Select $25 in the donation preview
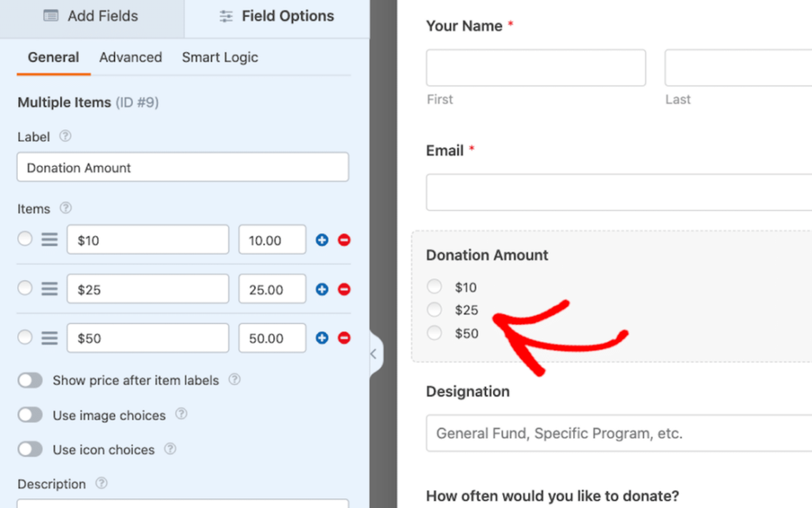Image resolution: width=812 pixels, height=508 pixels. [434, 310]
